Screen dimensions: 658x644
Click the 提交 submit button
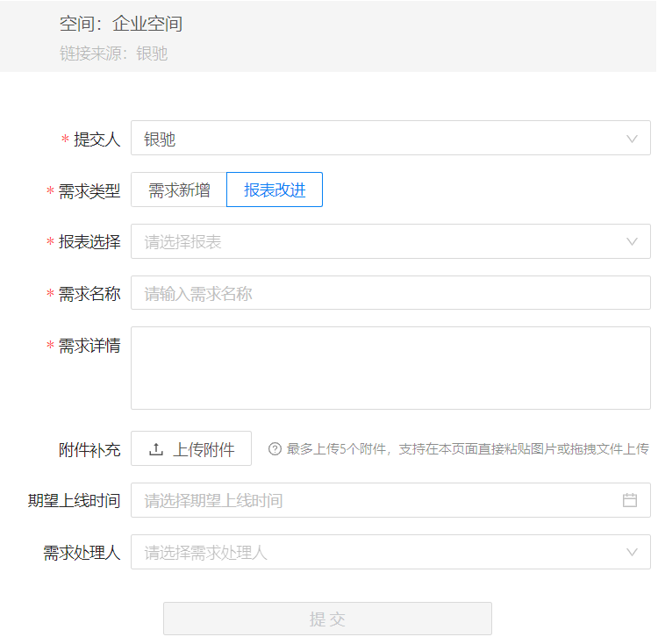pos(327,619)
